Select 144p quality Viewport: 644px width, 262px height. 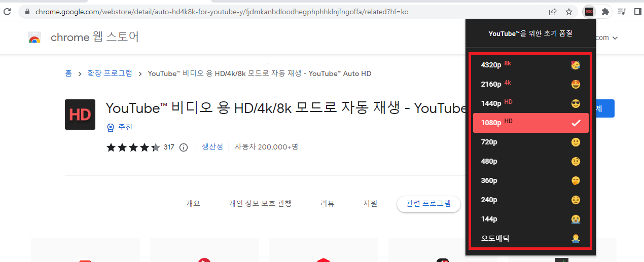(530, 219)
